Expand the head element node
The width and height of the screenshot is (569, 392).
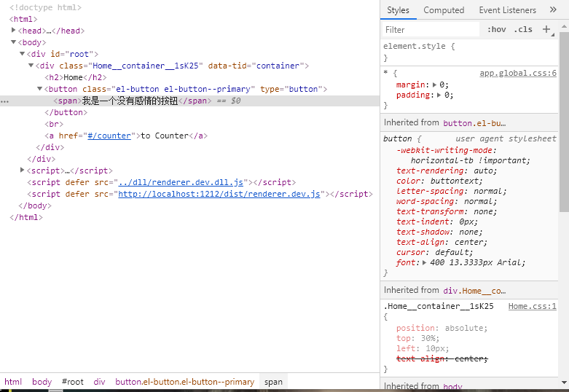[13, 30]
